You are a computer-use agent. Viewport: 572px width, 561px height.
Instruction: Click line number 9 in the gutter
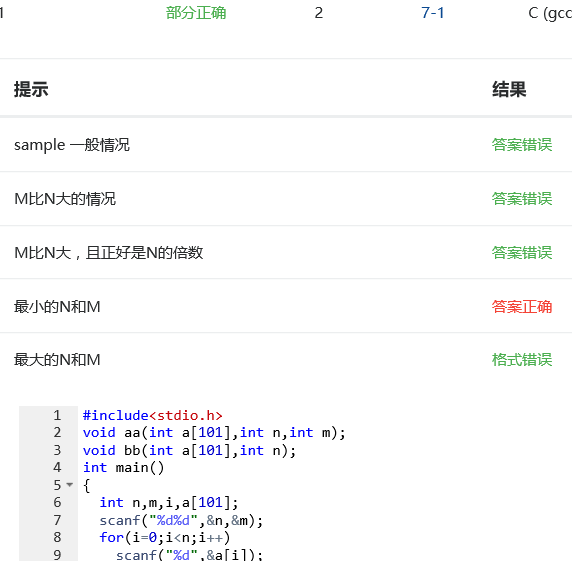(57, 555)
